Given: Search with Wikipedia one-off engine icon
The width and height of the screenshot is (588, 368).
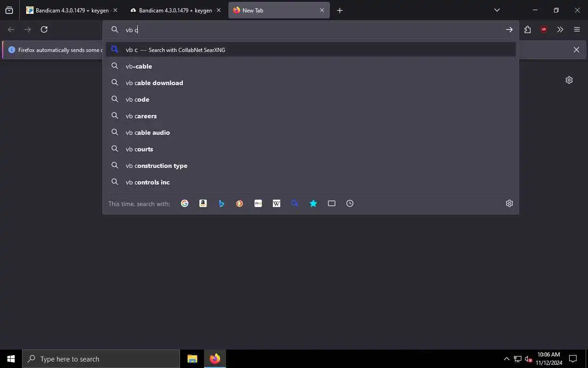Looking at the screenshot, I should pos(277,203).
